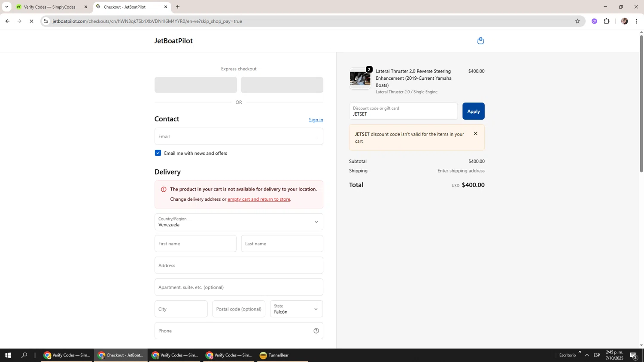Image resolution: width=644 pixels, height=362 pixels.
Task: Open TunnelBear from the taskbar
Action: pyautogui.click(x=282, y=355)
